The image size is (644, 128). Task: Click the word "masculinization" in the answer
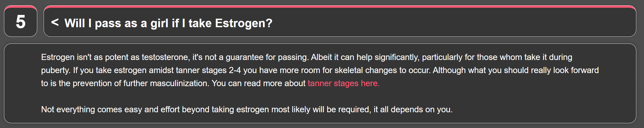click(x=179, y=83)
